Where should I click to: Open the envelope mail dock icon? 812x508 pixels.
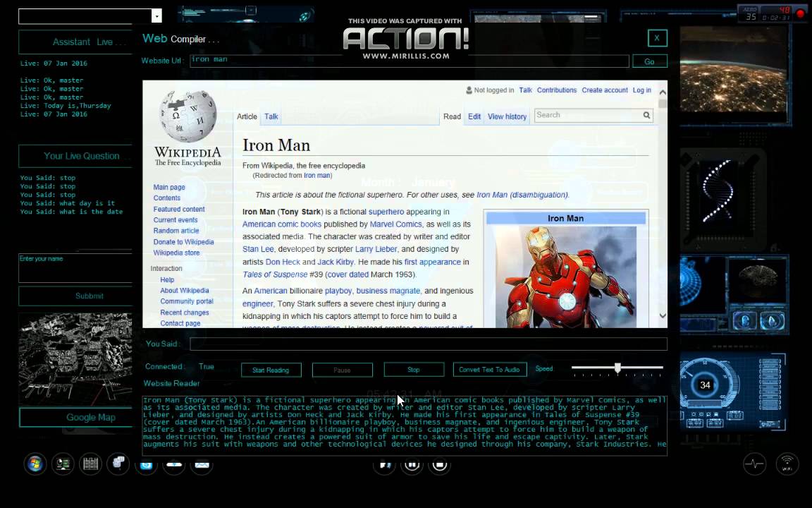[x=202, y=465]
